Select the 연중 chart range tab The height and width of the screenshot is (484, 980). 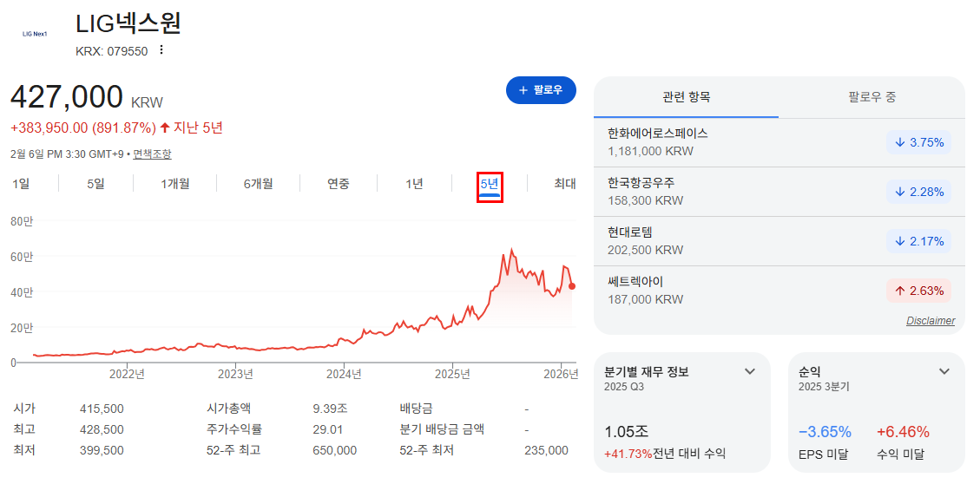[339, 184]
